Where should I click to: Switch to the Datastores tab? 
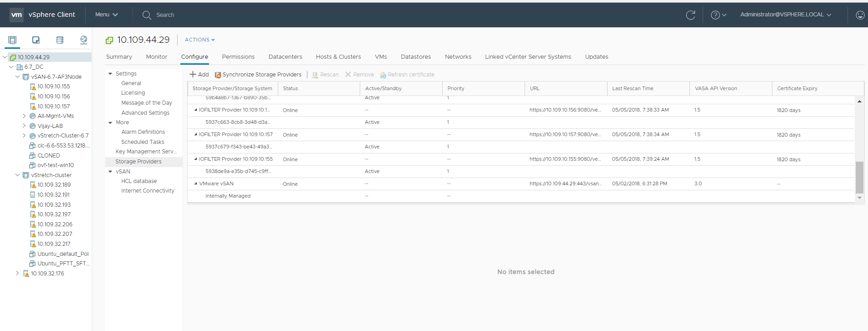click(x=415, y=57)
